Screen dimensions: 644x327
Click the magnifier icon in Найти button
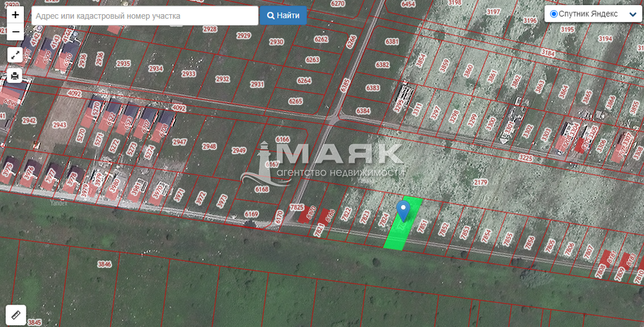pos(270,15)
